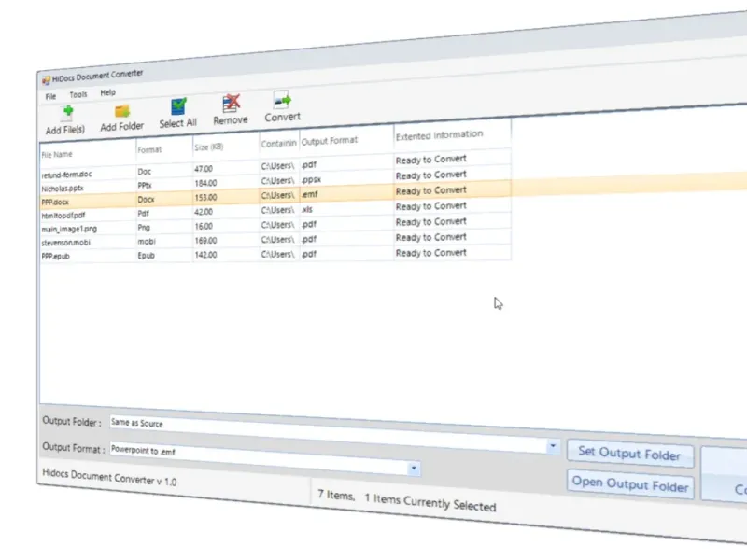
Task: Sort by the Format column header
Action: 164,149
